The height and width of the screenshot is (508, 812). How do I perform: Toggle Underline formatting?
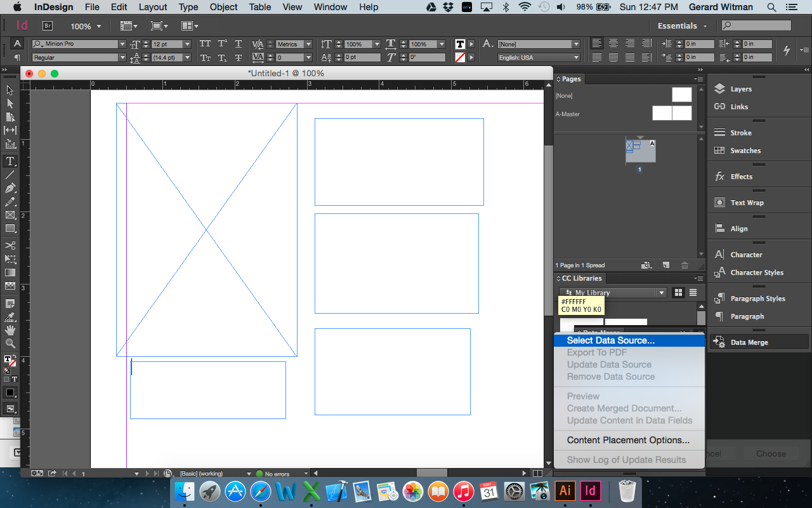tap(239, 44)
